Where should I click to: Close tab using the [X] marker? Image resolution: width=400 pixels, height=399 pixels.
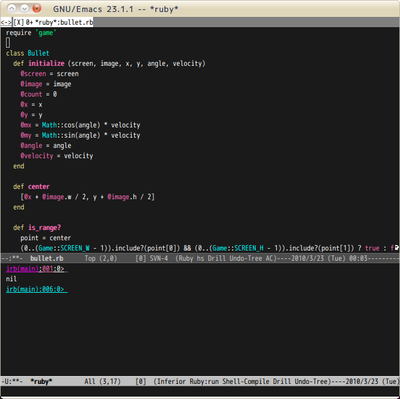19,23
